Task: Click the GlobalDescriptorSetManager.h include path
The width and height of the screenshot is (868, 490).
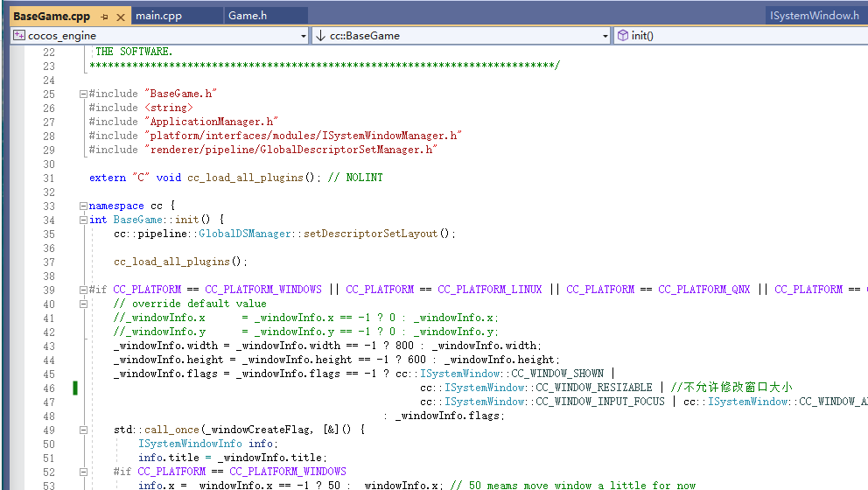Action: [291, 150]
